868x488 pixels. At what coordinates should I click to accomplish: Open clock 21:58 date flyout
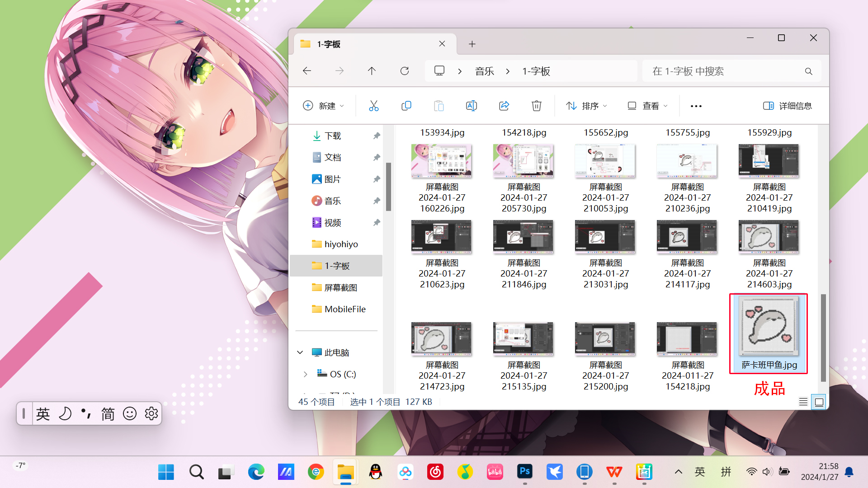[819, 472]
